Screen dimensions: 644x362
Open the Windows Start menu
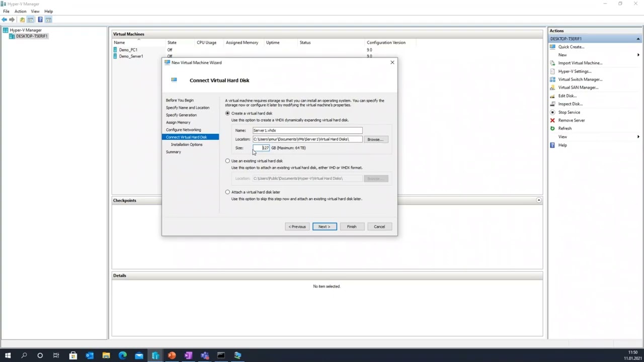click(x=8, y=355)
